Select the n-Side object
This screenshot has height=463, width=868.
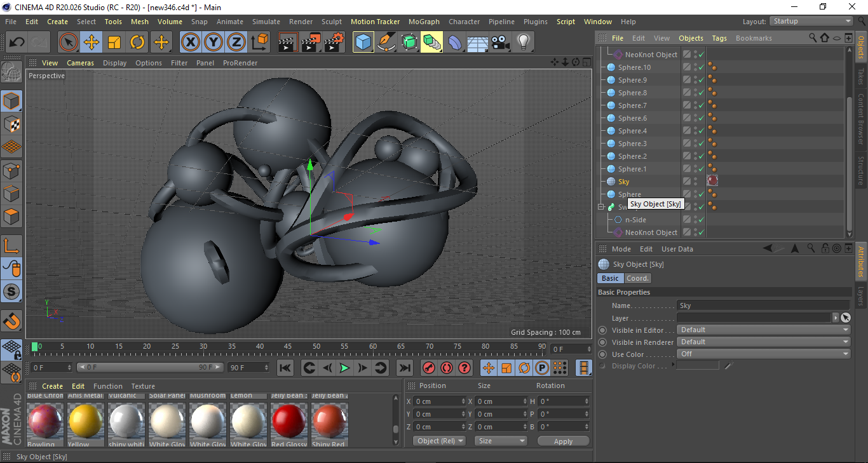pos(635,220)
